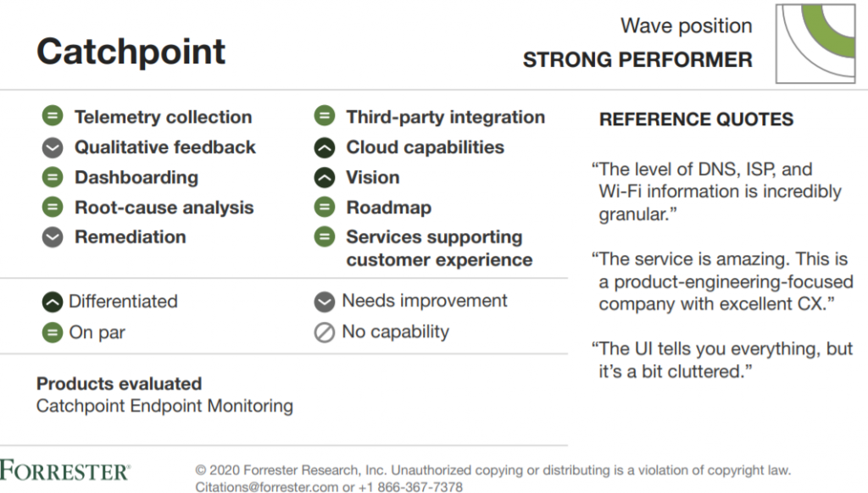Click the dark up-chevron icon beside Vision
This screenshot has height=493, width=868.
coord(325,177)
